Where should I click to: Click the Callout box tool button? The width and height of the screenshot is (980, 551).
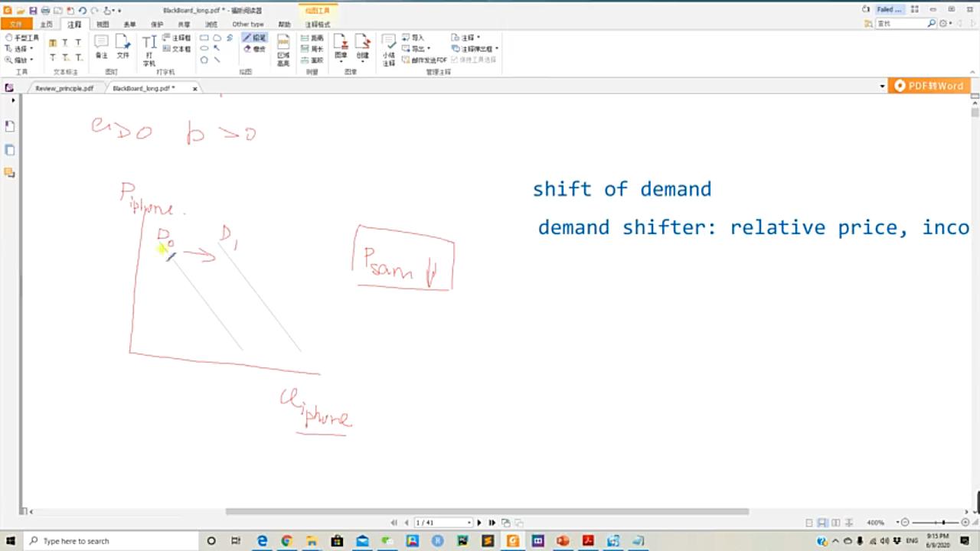177,37
